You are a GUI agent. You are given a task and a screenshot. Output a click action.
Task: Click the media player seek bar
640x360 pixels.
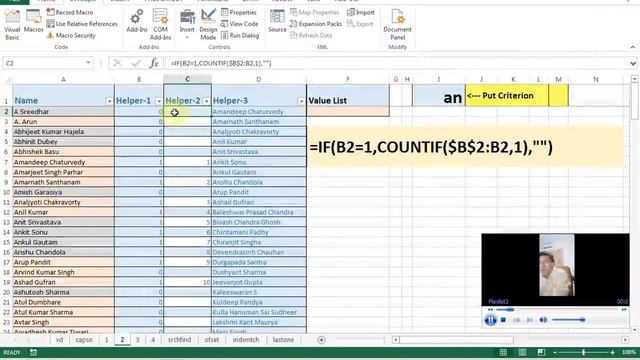tap(557, 310)
